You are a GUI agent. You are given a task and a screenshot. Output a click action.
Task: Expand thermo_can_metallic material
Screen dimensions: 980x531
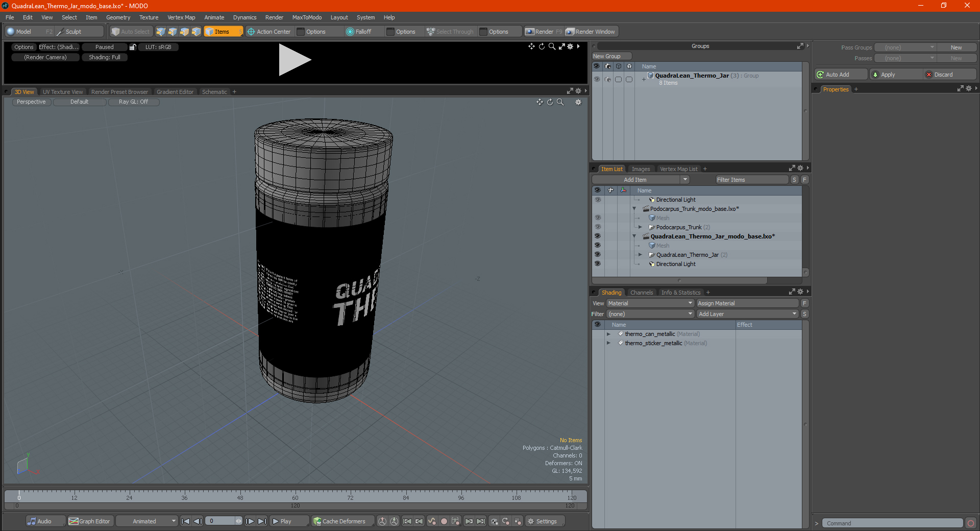coord(608,334)
